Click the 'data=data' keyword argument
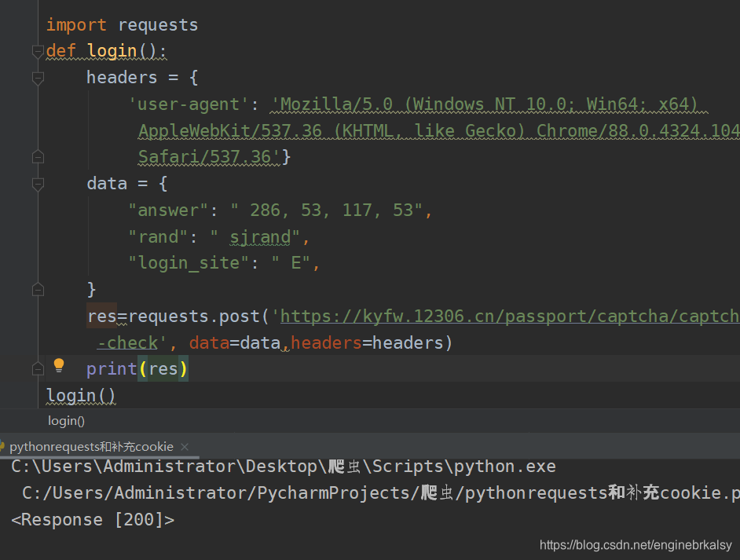The image size is (740, 560). click(x=235, y=342)
